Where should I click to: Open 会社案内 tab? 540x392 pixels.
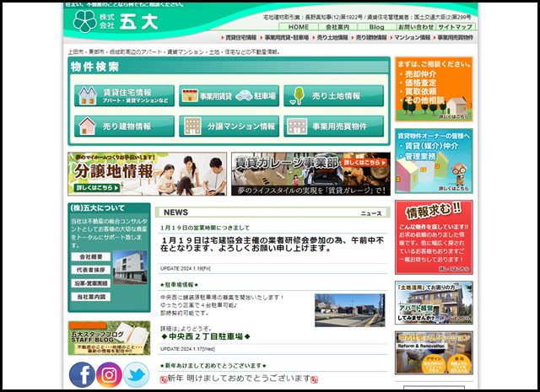click(337, 27)
